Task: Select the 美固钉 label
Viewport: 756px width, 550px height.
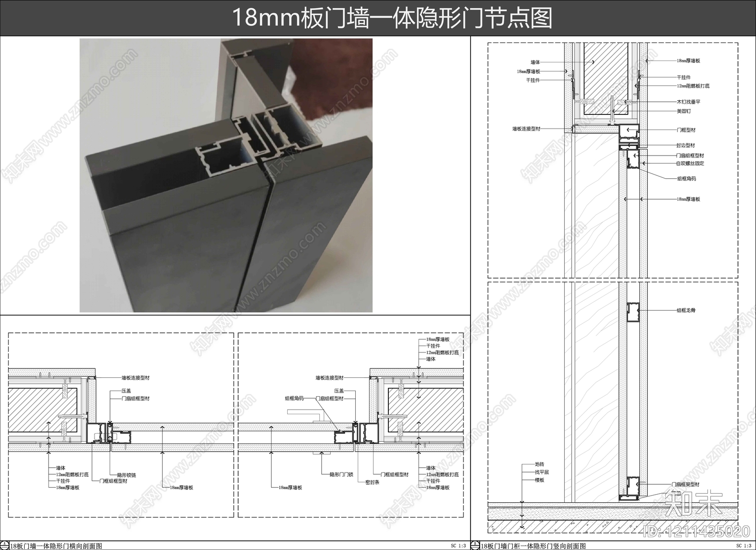Action: (x=683, y=111)
